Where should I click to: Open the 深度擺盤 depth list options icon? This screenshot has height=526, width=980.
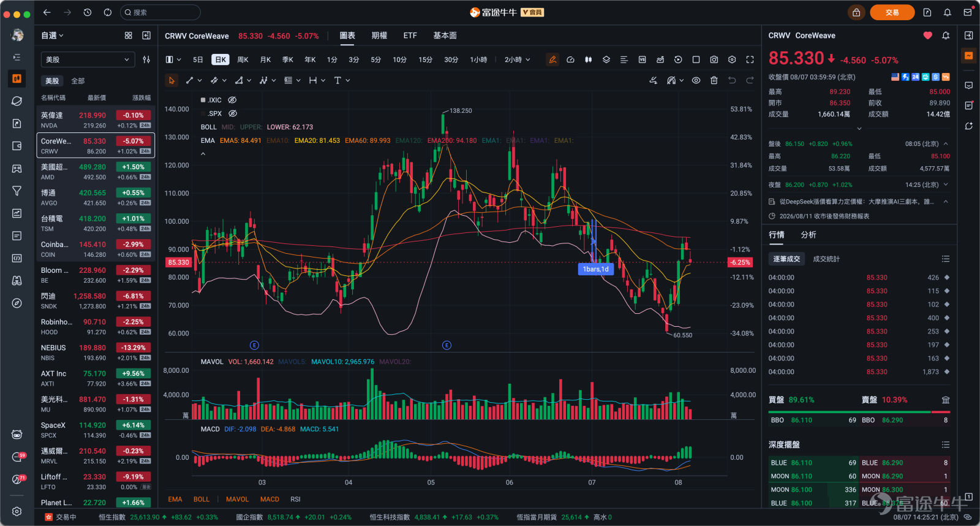pos(946,444)
